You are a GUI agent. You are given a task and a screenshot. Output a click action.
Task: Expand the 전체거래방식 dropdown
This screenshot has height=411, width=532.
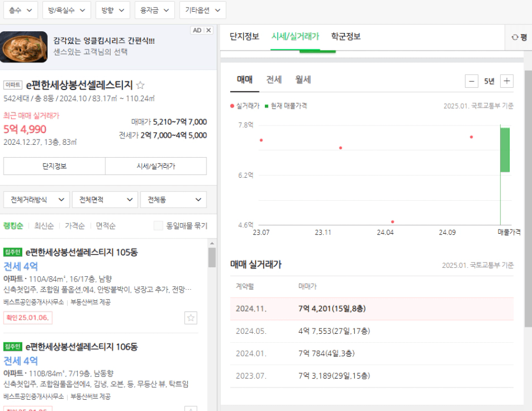pos(36,200)
